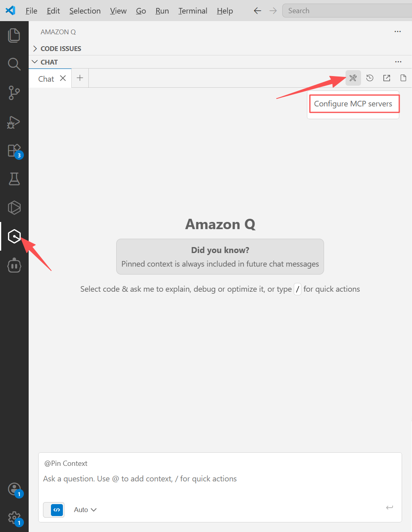The width and height of the screenshot is (412, 532).
Task: Close the Chat tab
Action: click(63, 78)
